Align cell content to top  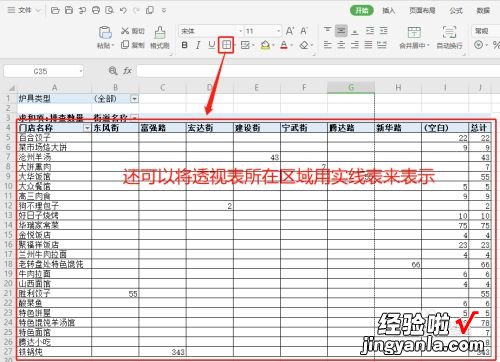point(328,31)
